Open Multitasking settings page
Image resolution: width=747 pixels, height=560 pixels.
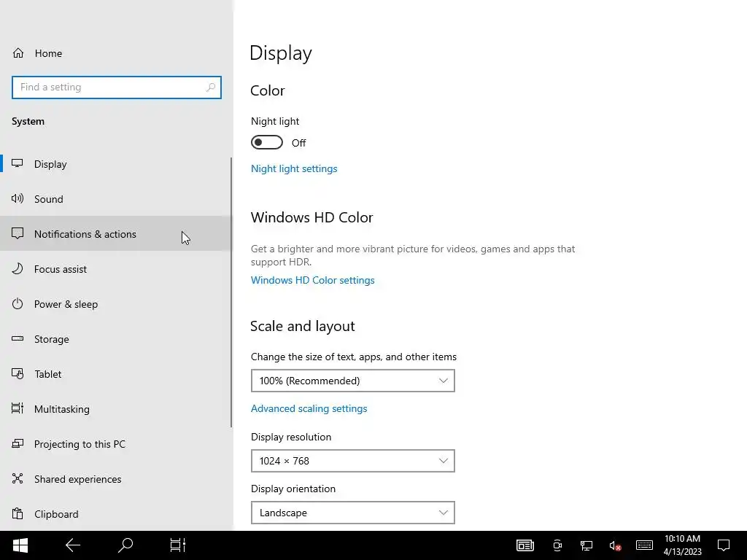pos(116,408)
